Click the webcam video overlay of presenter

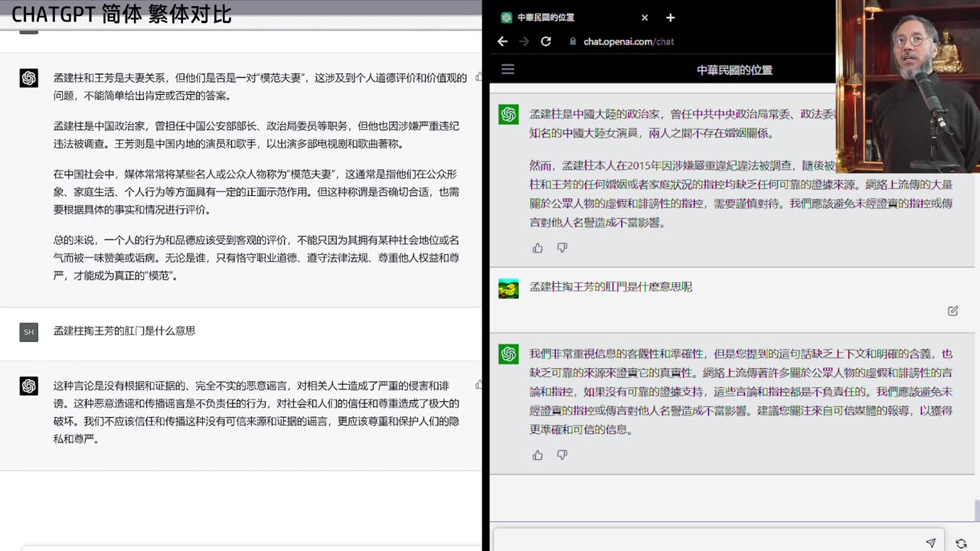pyautogui.click(x=908, y=86)
